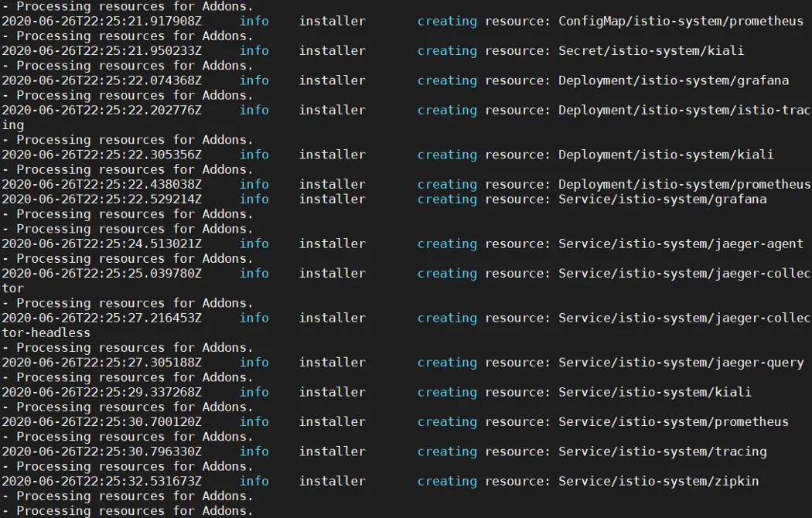Click the timestamp 2020-06-26T22:25:24.513021Z

click(x=101, y=244)
